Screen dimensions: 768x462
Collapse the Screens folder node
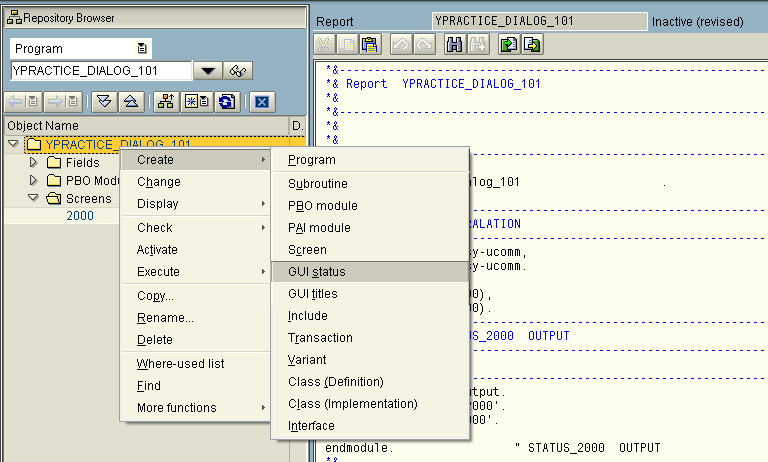click(x=34, y=198)
